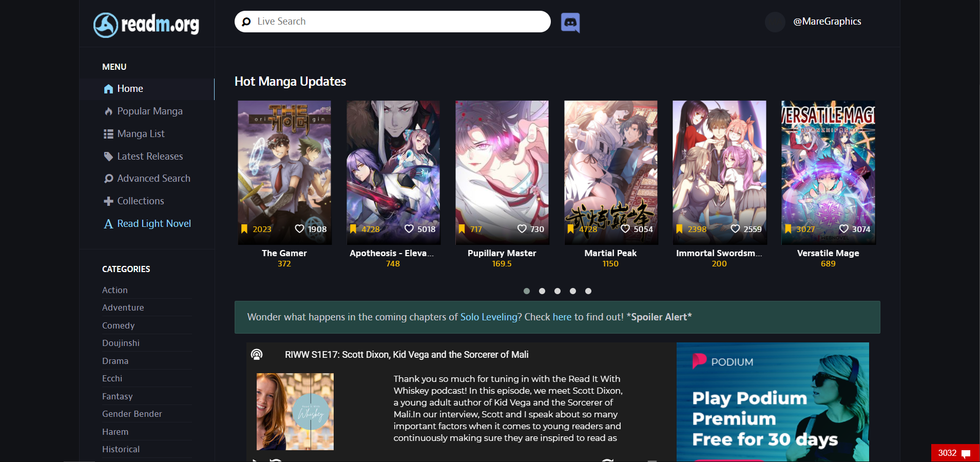Open the red chat comments widget
This screenshot has height=462, width=980.
tap(955, 453)
